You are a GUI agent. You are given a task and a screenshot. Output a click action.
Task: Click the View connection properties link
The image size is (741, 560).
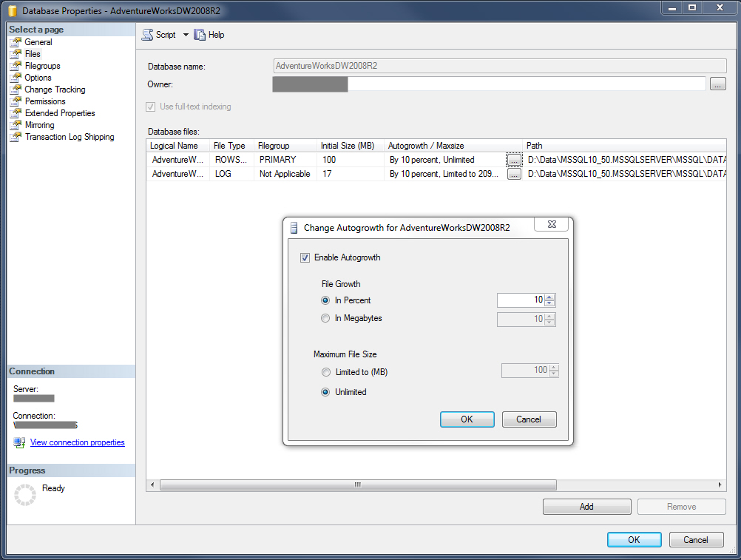pyautogui.click(x=77, y=442)
